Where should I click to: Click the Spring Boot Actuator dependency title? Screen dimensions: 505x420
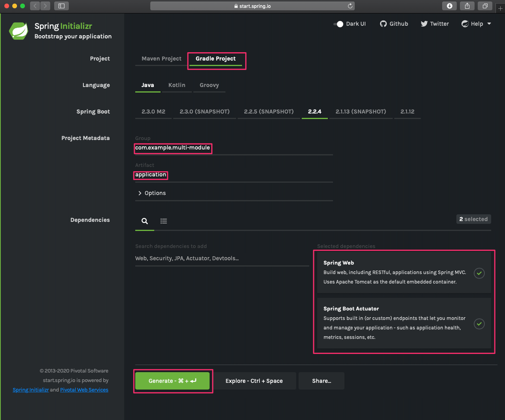[x=351, y=309]
